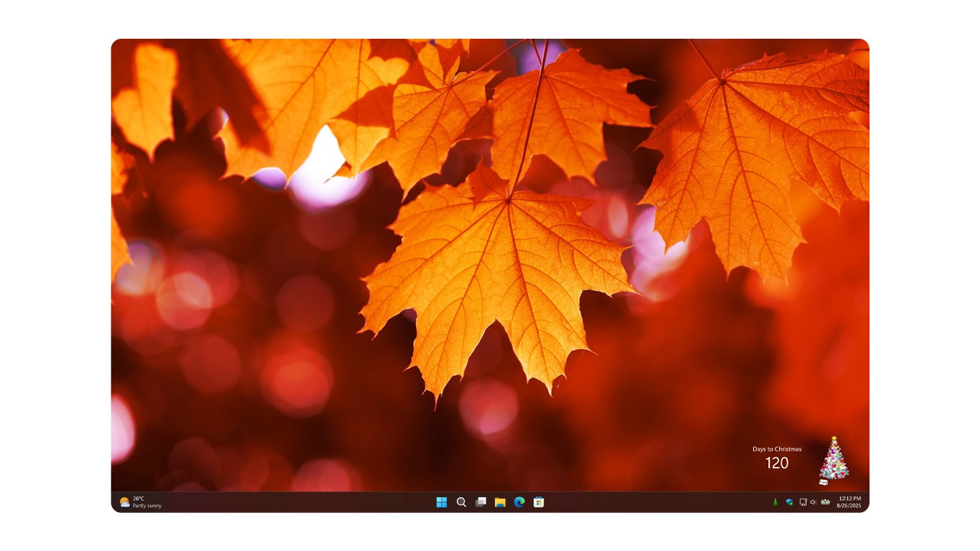
Task: Click the date 8/26/2025
Action: 849,505
